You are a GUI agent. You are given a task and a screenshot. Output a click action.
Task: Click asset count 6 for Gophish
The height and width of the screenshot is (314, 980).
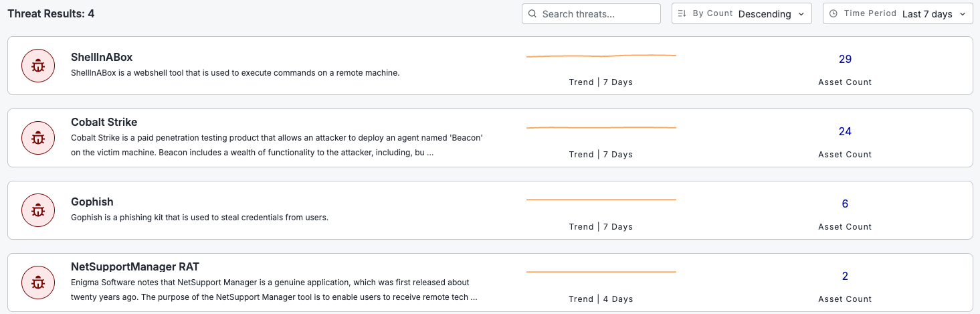pyautogui.click(x=845, y=204)
